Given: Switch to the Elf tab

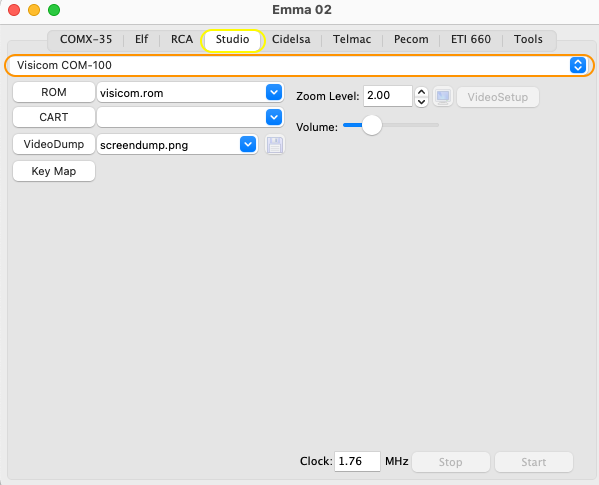Looking at the screenshot, I should pyautogui.click(x=141, y=39).
